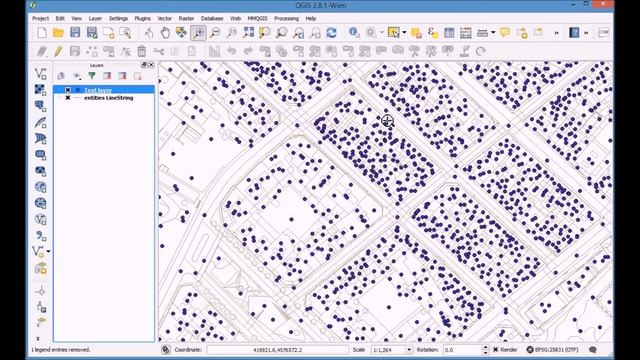The height and width of the screenshot is (360, 640).
Task: Click the Rotation value field
Action: pos(462,350)
